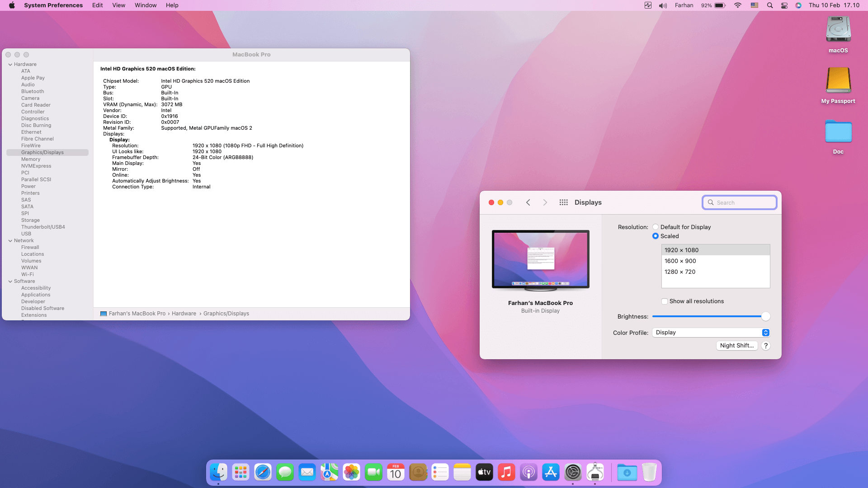Collapse the Software section in sidebar
868x488 pixels.
tap(10, 282)
